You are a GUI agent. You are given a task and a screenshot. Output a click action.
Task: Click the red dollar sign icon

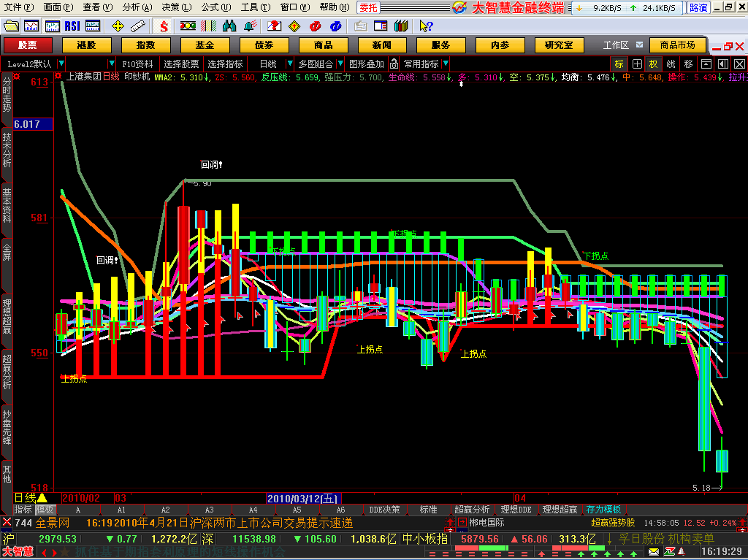(164, 26)
